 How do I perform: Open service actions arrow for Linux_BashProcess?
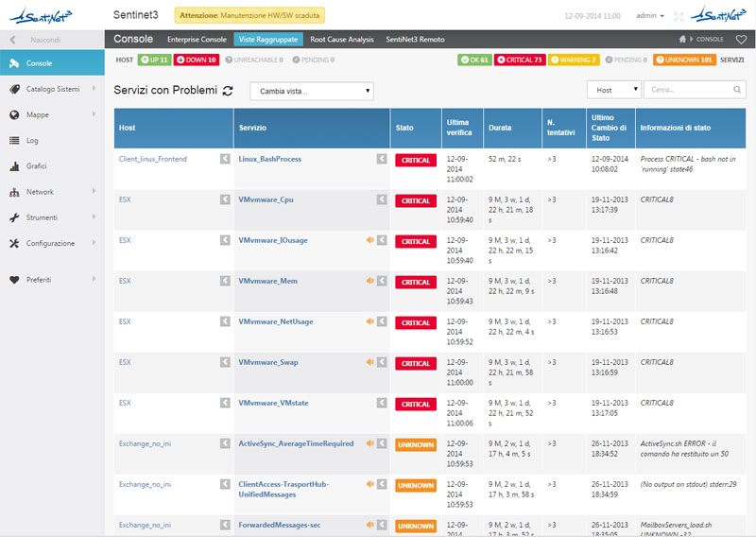pyautogui.click(x=382, y=159)
